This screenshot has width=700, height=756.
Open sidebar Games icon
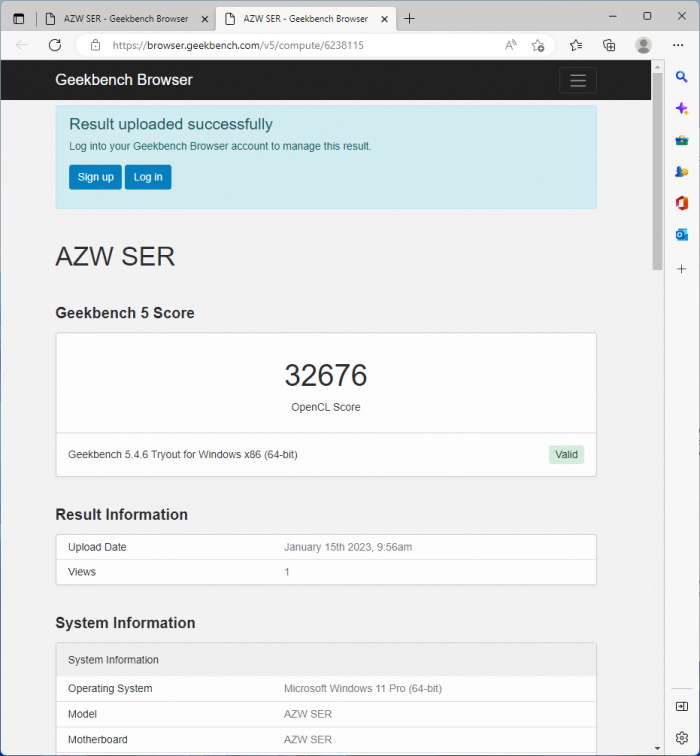(682, 172)
